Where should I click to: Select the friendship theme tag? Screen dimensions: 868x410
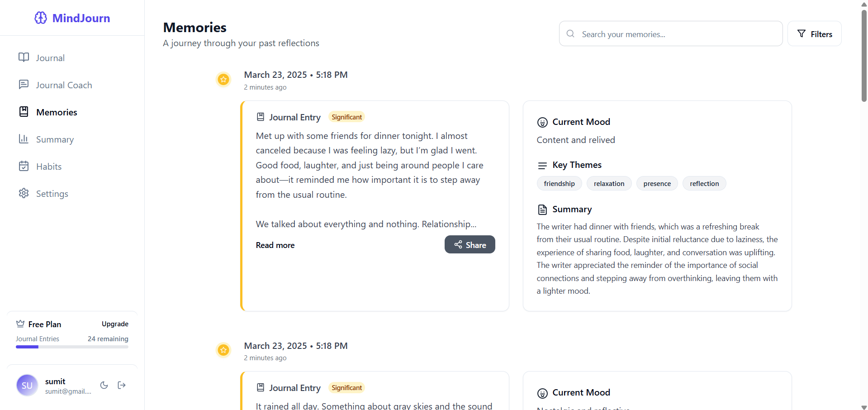coord(559,183)
